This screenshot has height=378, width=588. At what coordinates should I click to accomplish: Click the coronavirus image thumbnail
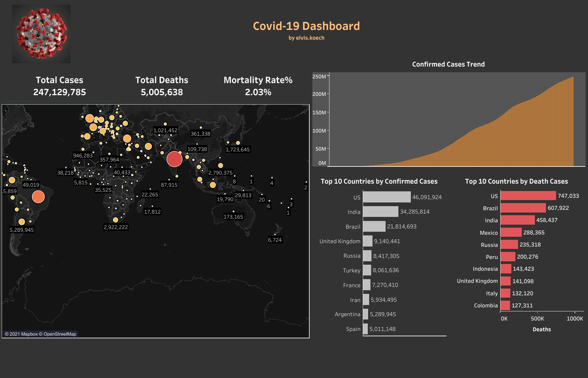pos(41,34)
